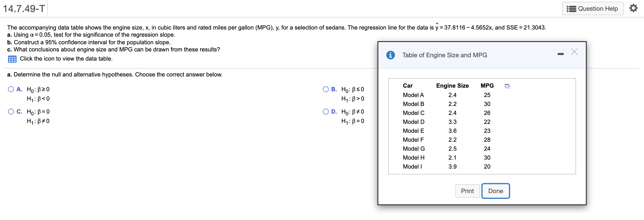Click the Model G row label

414,149
